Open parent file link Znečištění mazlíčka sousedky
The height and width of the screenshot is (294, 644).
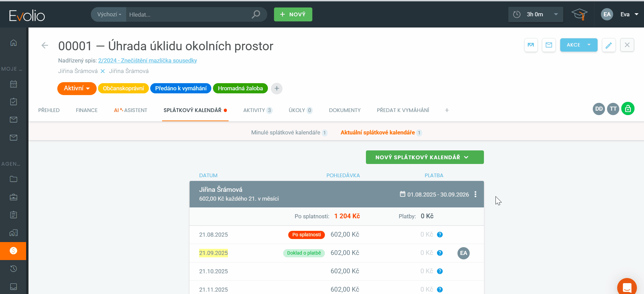[148, 60]
